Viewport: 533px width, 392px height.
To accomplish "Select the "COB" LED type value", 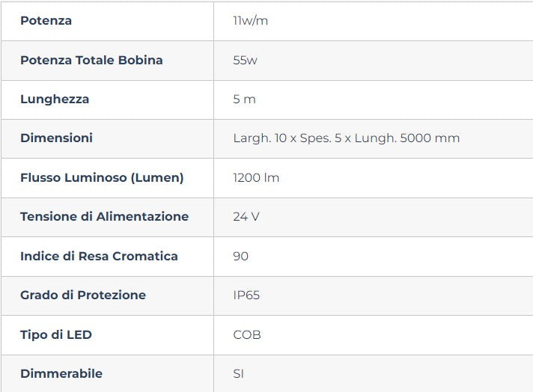I will [247, 335].
